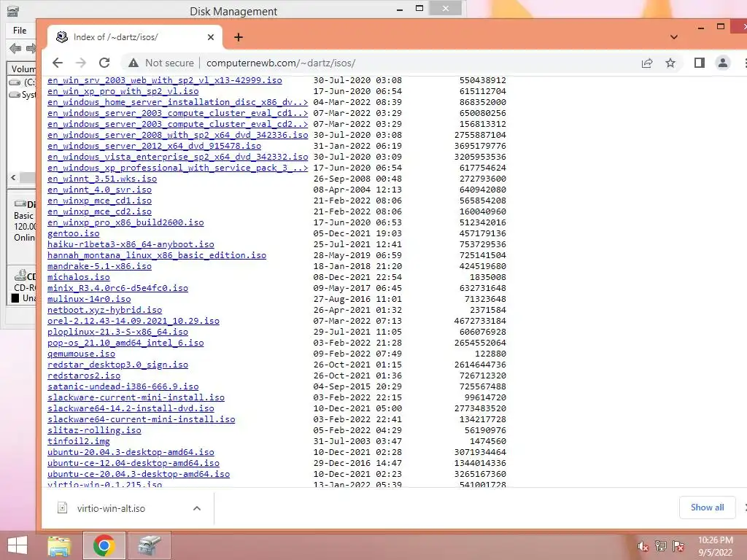Click ubuntu-ce-20.04.3-desktop-amd64.iso link
The image size is (747, 560).
pos(139,474)
